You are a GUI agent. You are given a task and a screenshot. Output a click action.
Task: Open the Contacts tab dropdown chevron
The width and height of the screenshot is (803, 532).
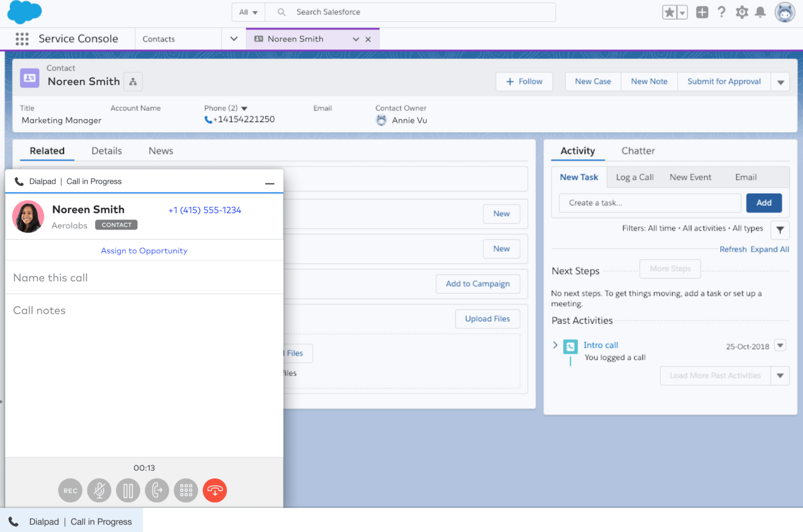click(x=234, y=39)
